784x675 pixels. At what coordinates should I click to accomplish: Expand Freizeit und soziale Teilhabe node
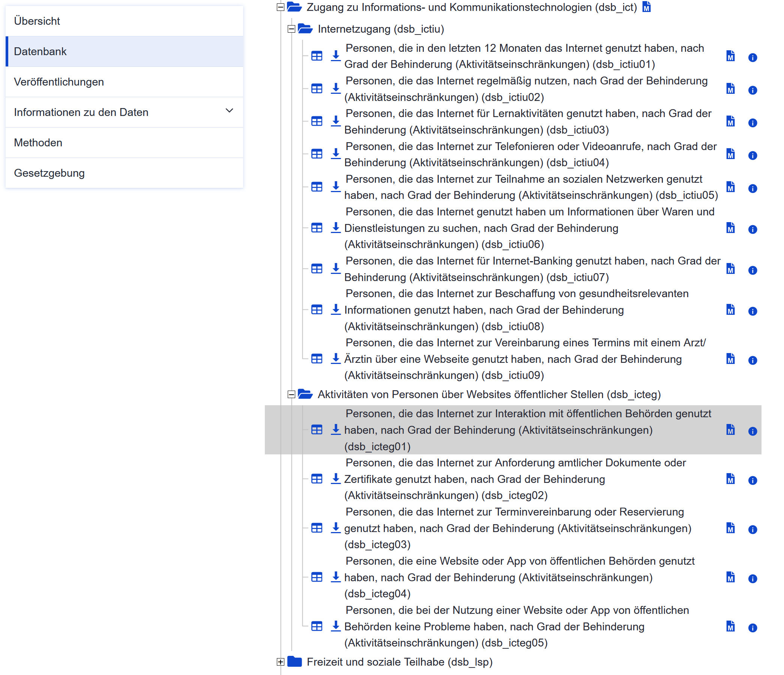[280, 662]
